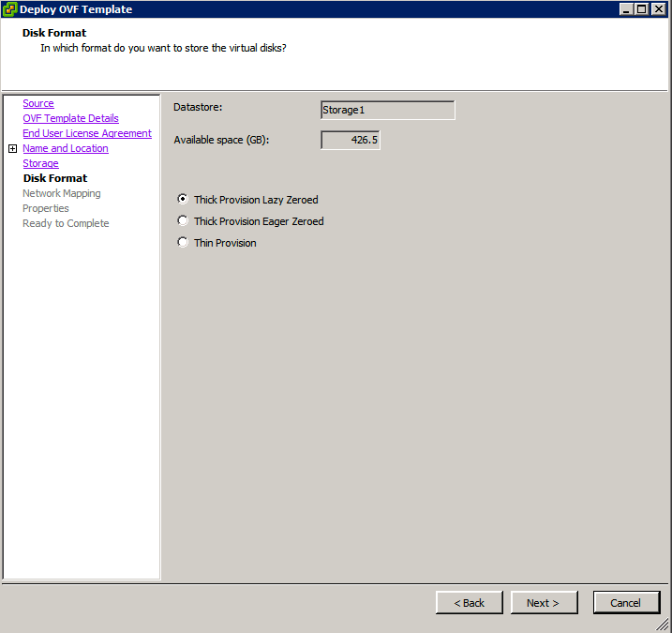
Task: Click the window resize grip corner
Action: click(x=664, y=625)
